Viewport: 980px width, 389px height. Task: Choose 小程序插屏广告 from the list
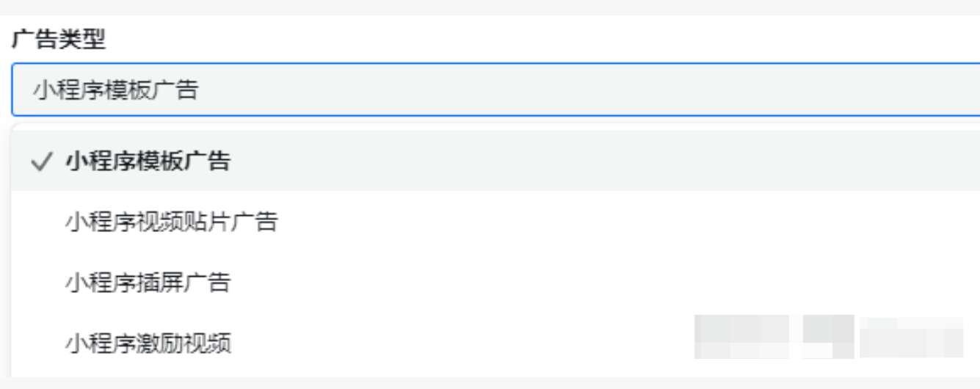click(x=148, y=283)
